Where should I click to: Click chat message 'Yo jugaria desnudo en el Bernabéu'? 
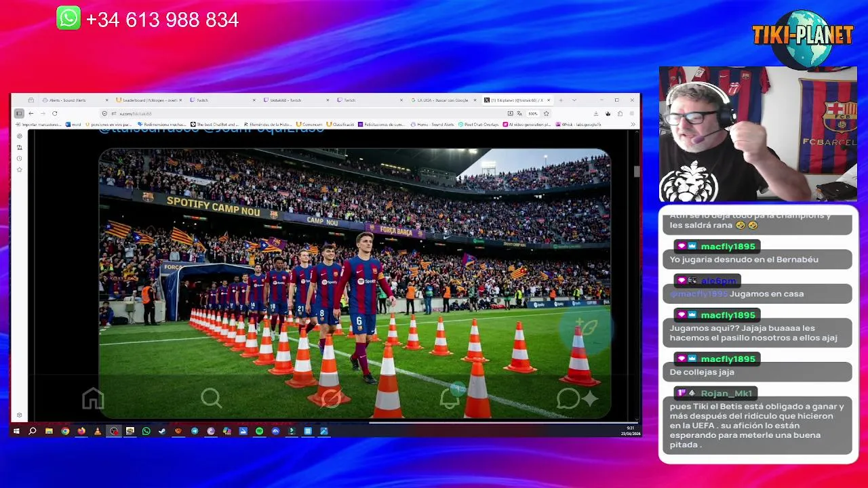pyautogui.click(x=744, y=260)
